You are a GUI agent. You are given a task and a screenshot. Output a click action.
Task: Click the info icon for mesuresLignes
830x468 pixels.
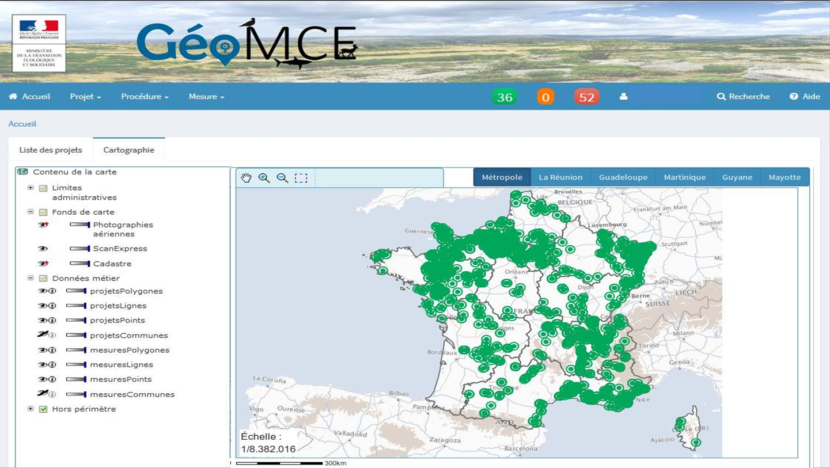coord(52,364)
